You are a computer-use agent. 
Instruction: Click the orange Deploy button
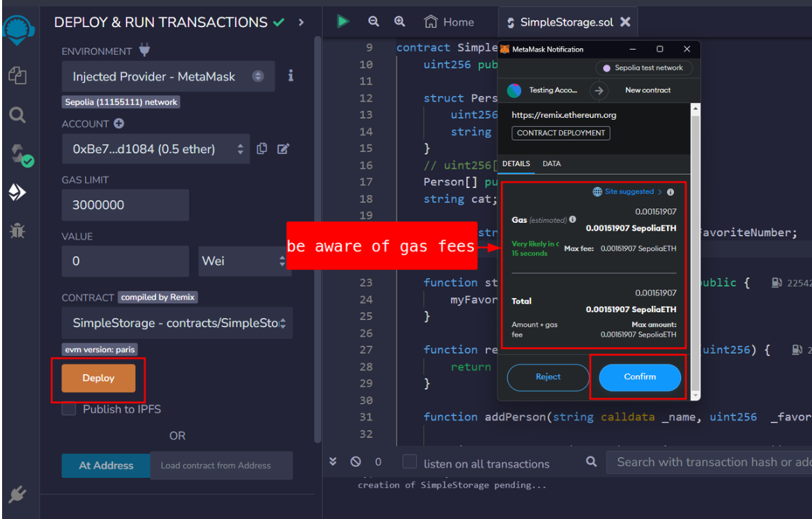pyautogui.click(x=98, y=378)
